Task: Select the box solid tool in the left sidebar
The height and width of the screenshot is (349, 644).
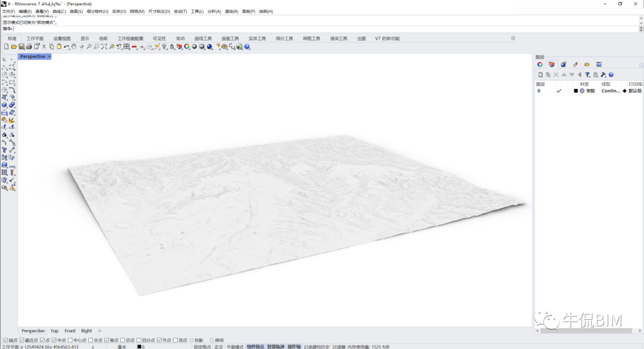Action: coord(5,105)
